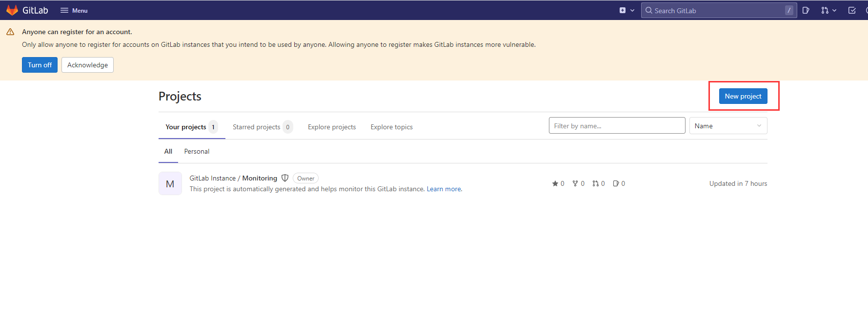Click the slash shortcut hint in search

[789, 10]
